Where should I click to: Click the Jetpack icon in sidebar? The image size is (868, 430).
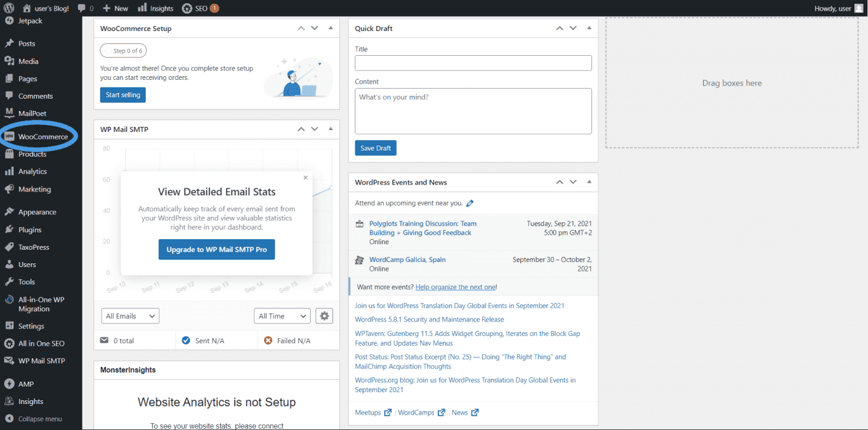pos(9,20)
